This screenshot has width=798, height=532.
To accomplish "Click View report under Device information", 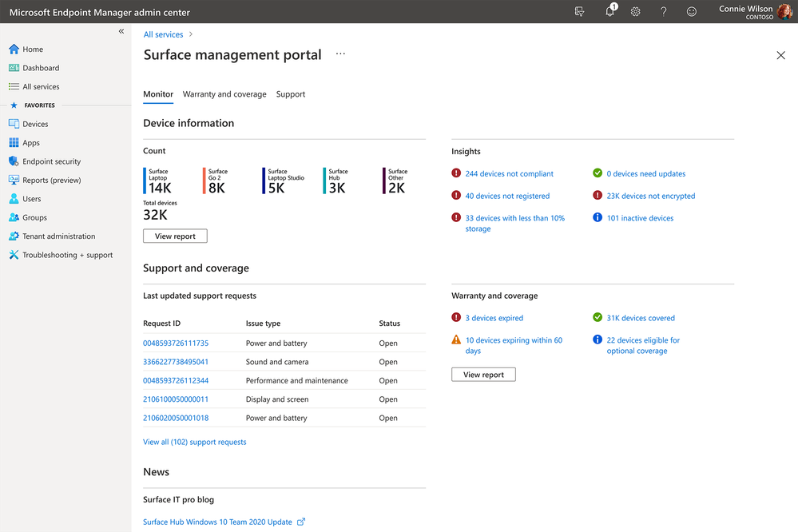I will [175, 236].
